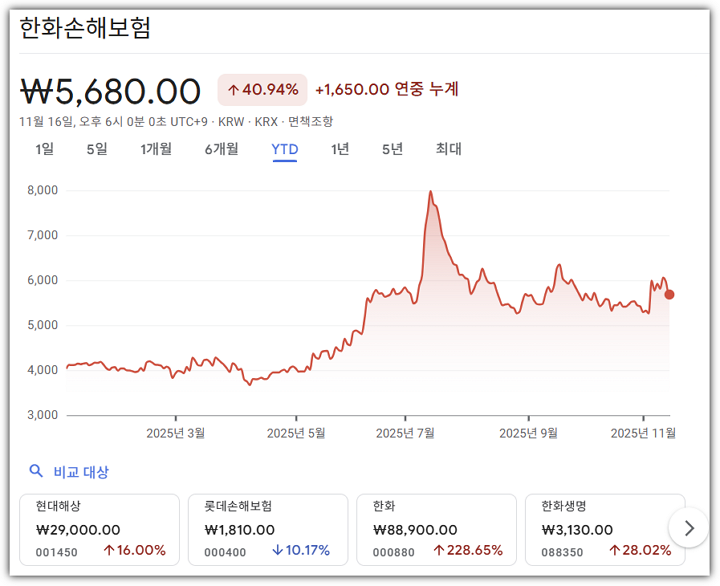Click the +1,650.00 연중 누계 text
The width and height of the screenshot is (720, 586).
coord(387,89)
